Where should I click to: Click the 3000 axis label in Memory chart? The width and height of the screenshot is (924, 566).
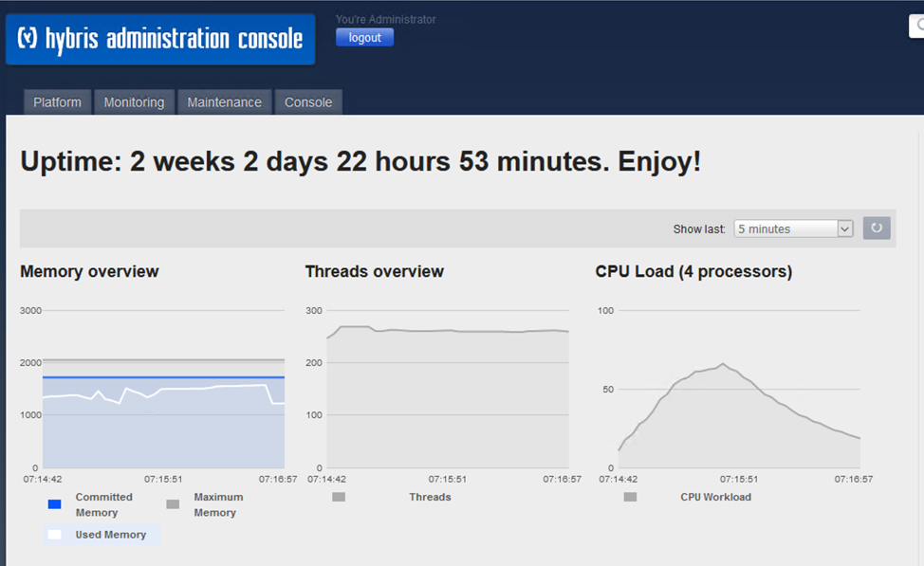[x=30, y=310]
